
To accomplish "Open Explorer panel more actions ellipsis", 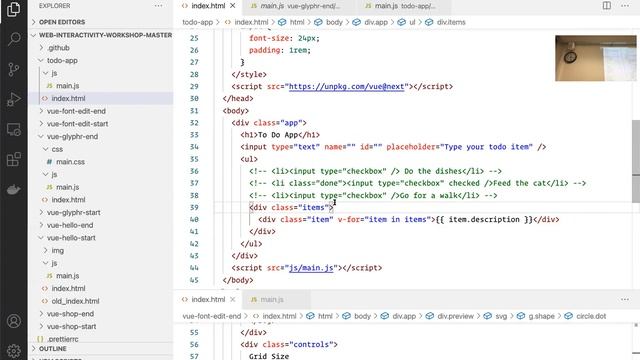I will [158, 6].
